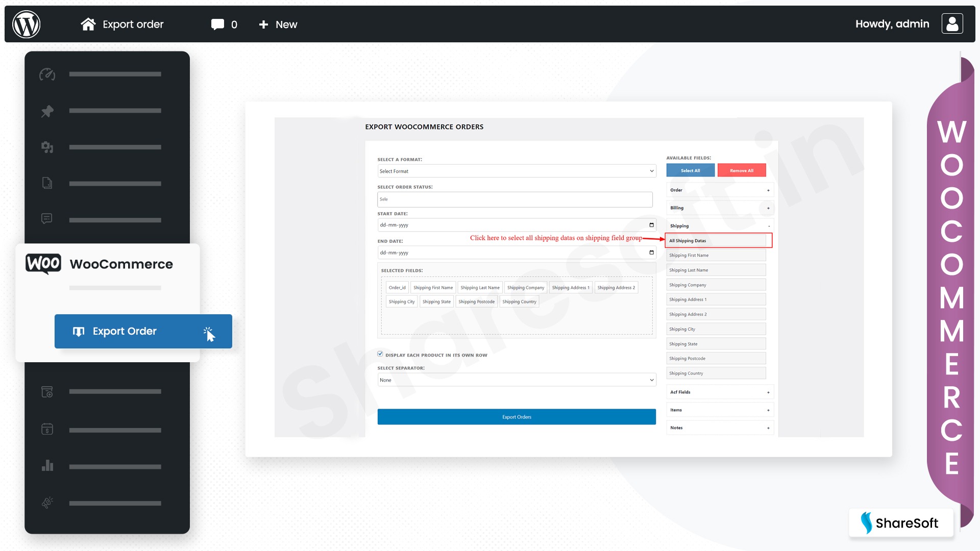
Task: Select the Export Order submenu item
Action: pos(143,332)
